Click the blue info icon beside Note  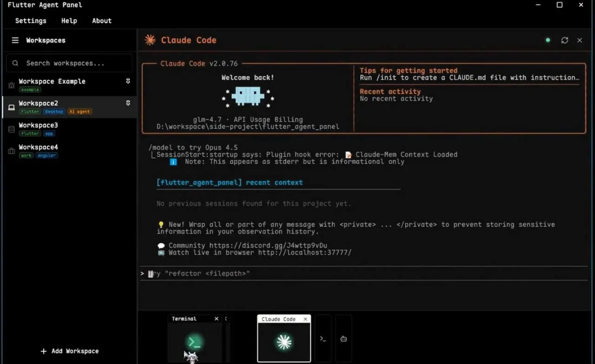[x=173, y=162]
